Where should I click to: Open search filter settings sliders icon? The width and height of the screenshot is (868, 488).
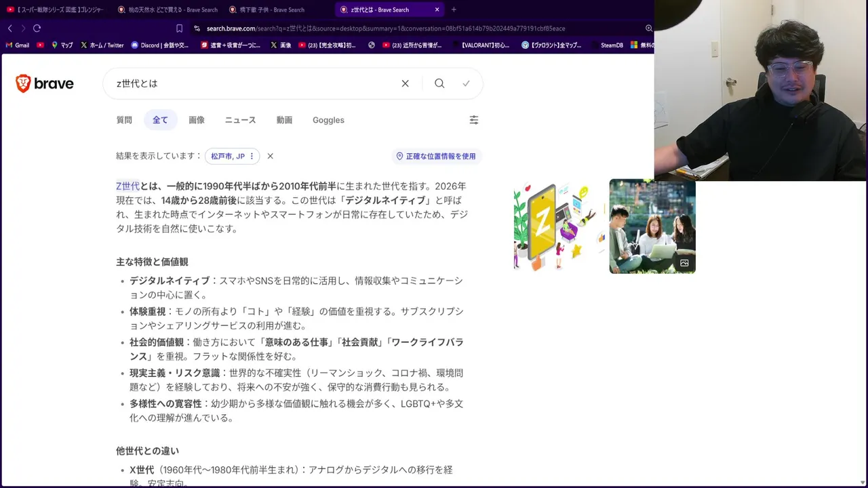pos(474,120)
